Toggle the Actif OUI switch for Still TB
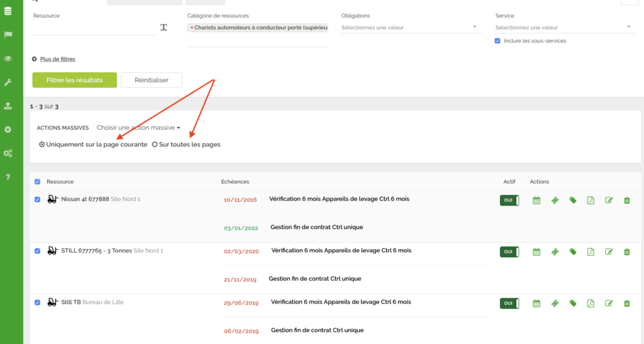Image resolution: width=644 pixels, height=344 pixels. 509,303
